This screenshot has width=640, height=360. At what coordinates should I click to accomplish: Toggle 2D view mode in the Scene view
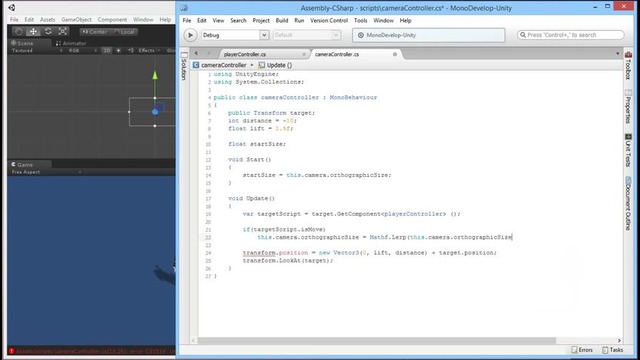click(x=107, y=51)
